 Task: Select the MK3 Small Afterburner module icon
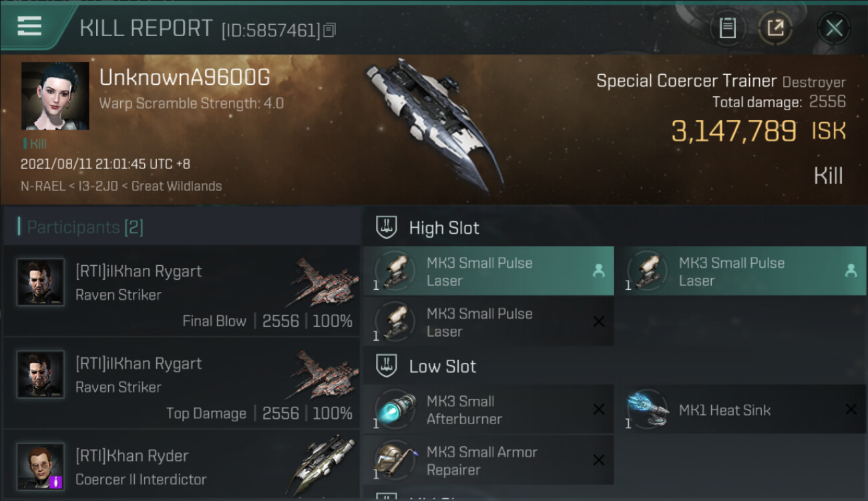click(x=395, y=409)
